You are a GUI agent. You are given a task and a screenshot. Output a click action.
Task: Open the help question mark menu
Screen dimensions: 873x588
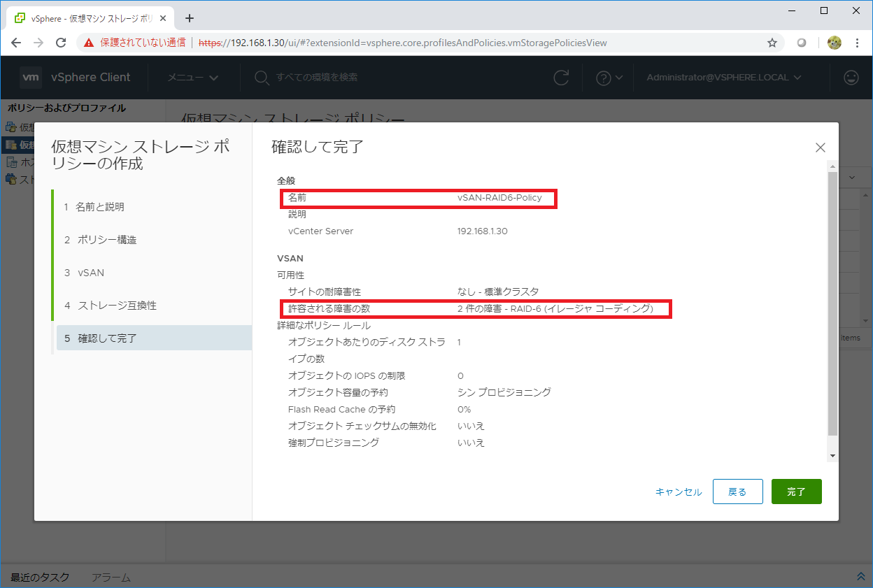(x=609, y=78)
